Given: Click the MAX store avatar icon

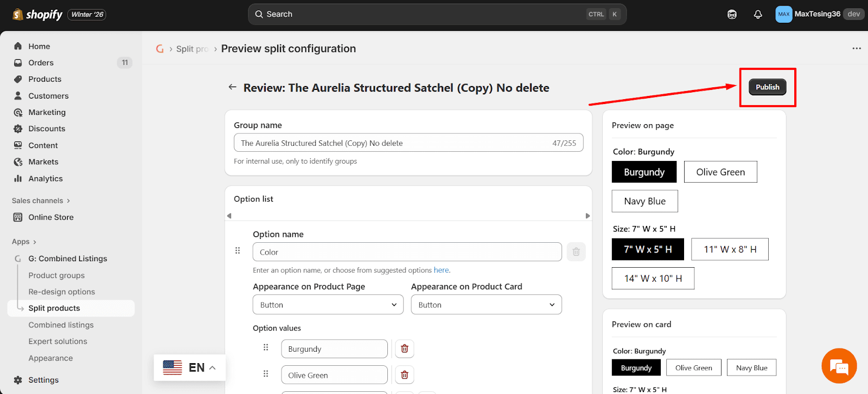Looking at the screenshot, I should 783,14.
